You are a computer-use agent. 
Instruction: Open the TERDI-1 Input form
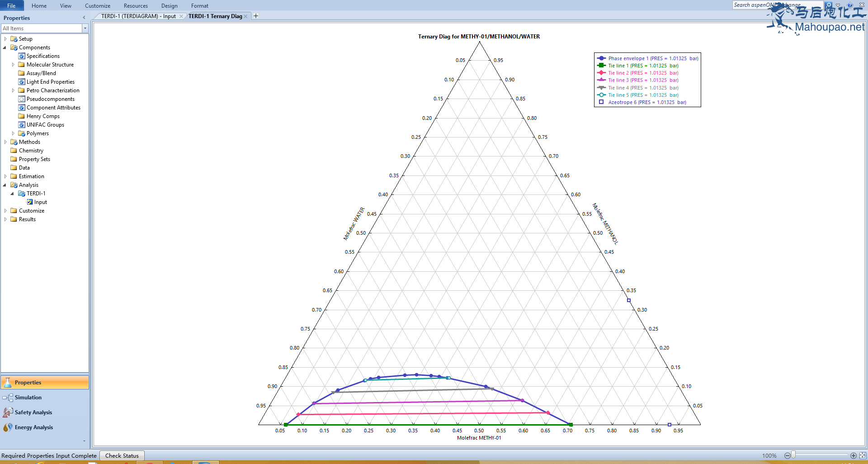(37, 202)
